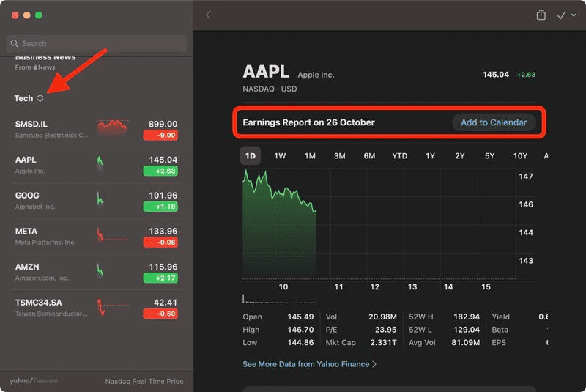Select the YTD chart range

click(x=399, y=155)
